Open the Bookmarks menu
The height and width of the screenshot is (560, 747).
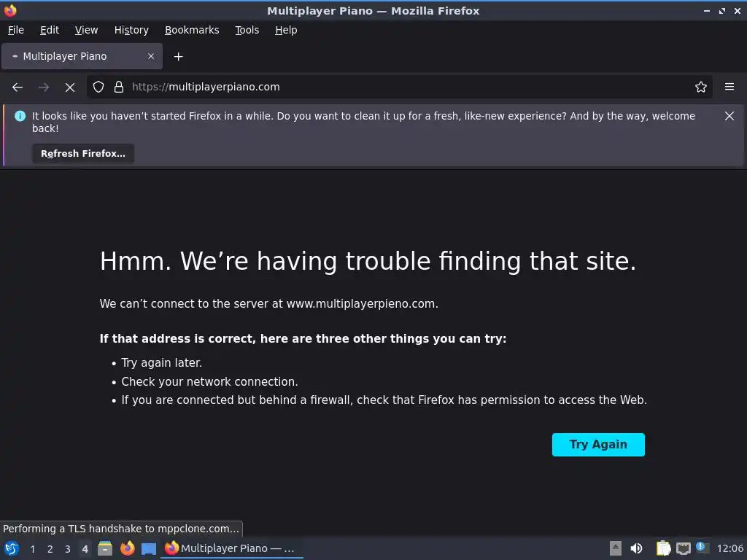click(192, 30)
